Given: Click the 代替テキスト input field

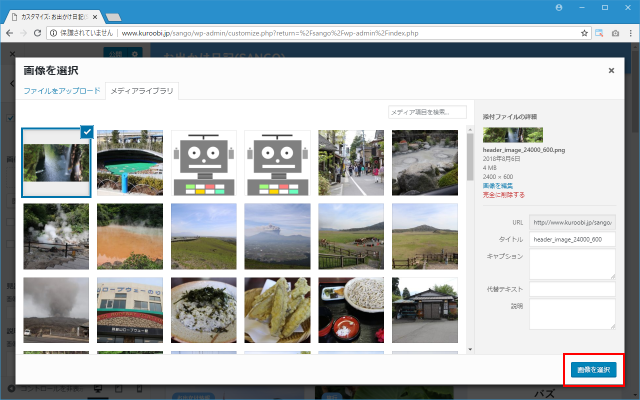Looking at the screenshot, I should click(x=572, y=289).
